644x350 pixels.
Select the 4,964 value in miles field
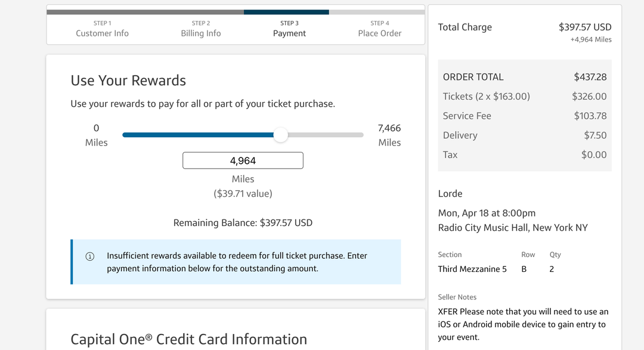[243, 160]
